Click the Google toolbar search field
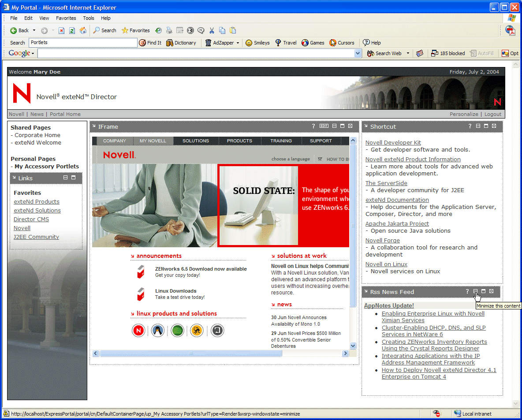522x420 pixels. tap(196, 53)
